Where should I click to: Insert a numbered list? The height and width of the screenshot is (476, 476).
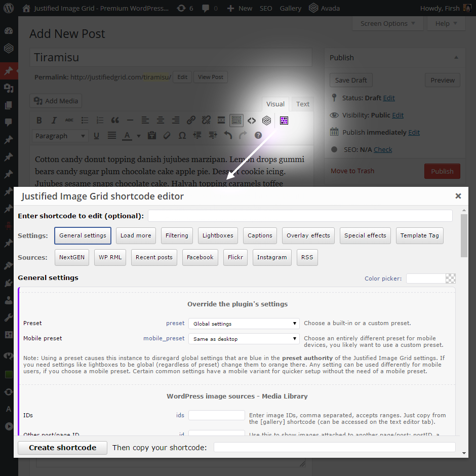tap(100, 121)
